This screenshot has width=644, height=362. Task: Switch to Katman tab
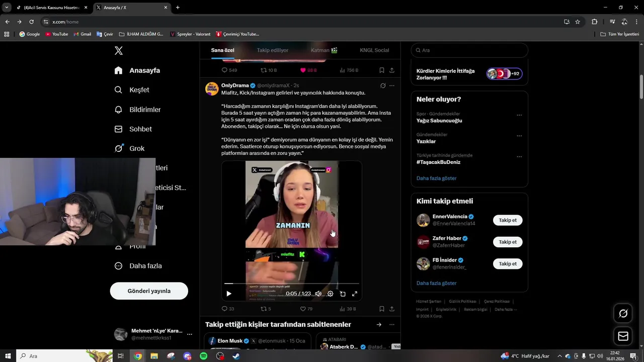pyautogui.click(x=324, y=50)
